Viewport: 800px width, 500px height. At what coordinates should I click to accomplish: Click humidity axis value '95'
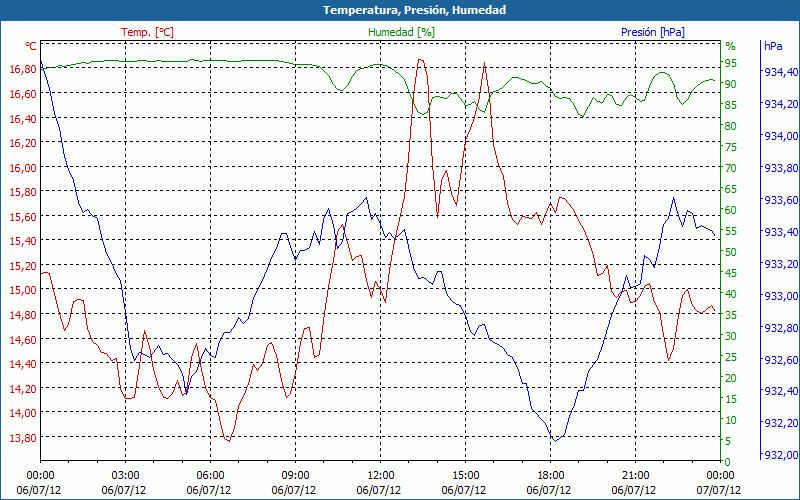(731, 63)
